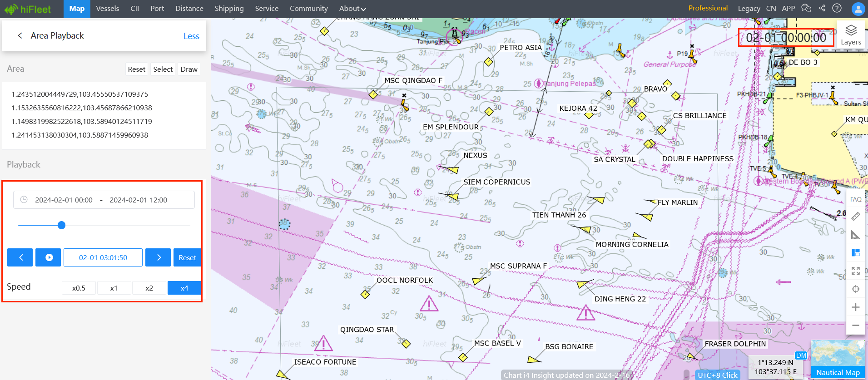
Task: Open the Port menu
Action: coord(157,9)
